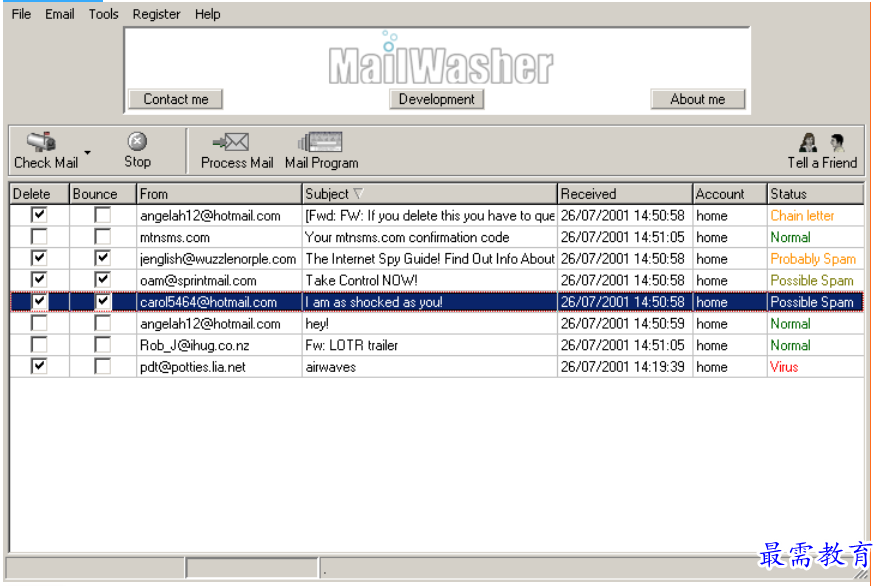Check Delete for Rob_J@ihug.co.nz email
881x586 pixels.
(39, 344)
